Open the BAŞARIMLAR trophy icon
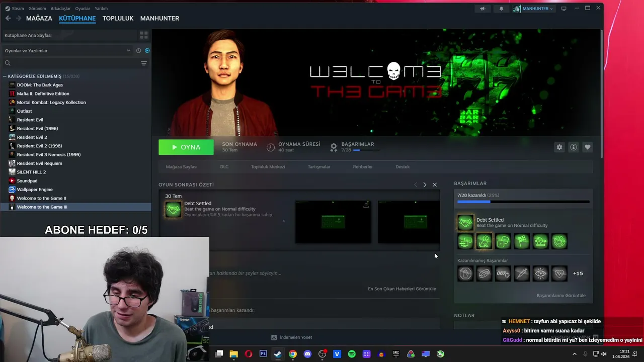 click(334, 147)
